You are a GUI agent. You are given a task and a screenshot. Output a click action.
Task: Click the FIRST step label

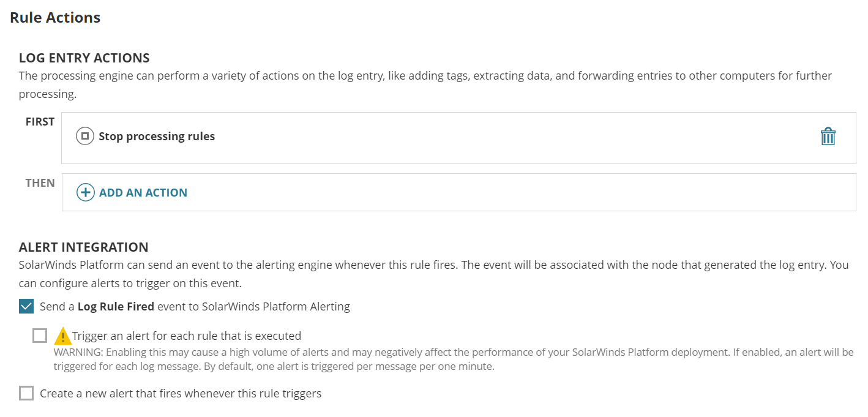coord(40,122)
